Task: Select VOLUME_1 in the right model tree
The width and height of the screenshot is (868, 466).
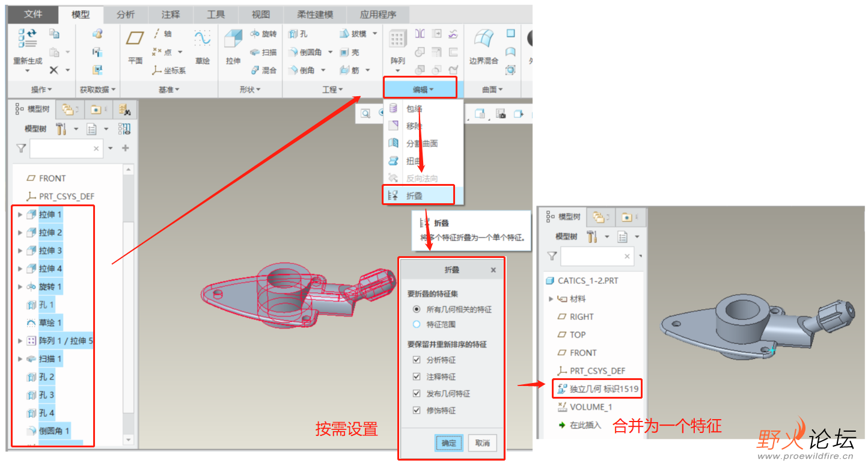Action: click(x=585, y=407)
